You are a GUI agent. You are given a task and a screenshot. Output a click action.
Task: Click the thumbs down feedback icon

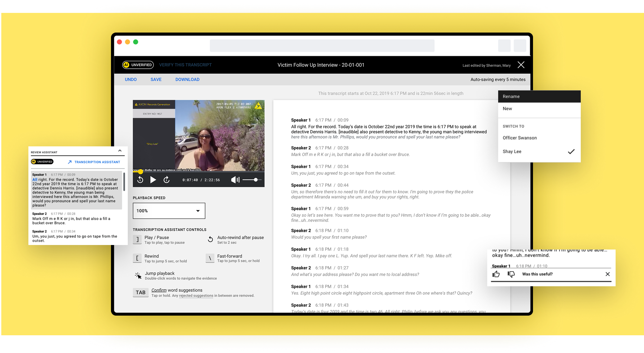coord(511,274)
